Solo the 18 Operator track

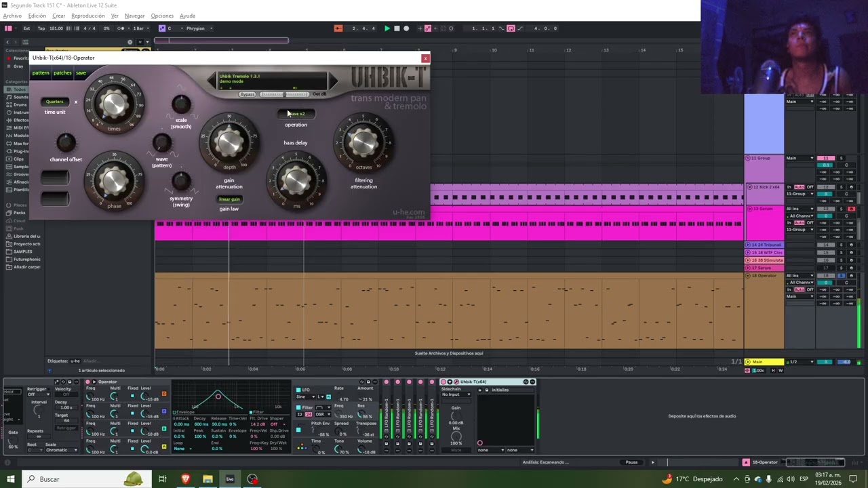[x=842, y=276]
